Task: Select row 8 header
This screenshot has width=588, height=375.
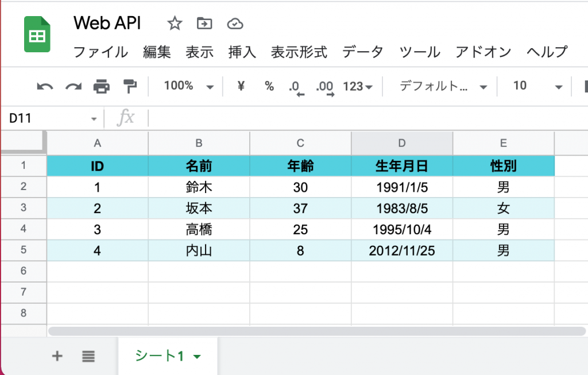Action: click(24, 313)
